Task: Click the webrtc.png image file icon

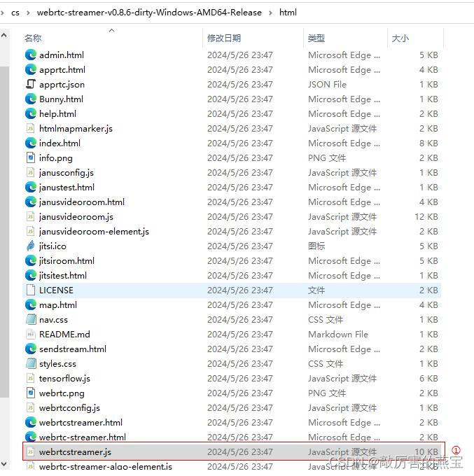Action: pyautogui.click(x=31, y=393)
